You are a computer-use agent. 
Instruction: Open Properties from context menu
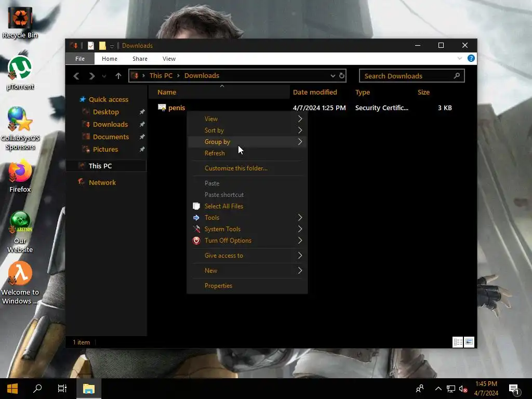point(247,286)
